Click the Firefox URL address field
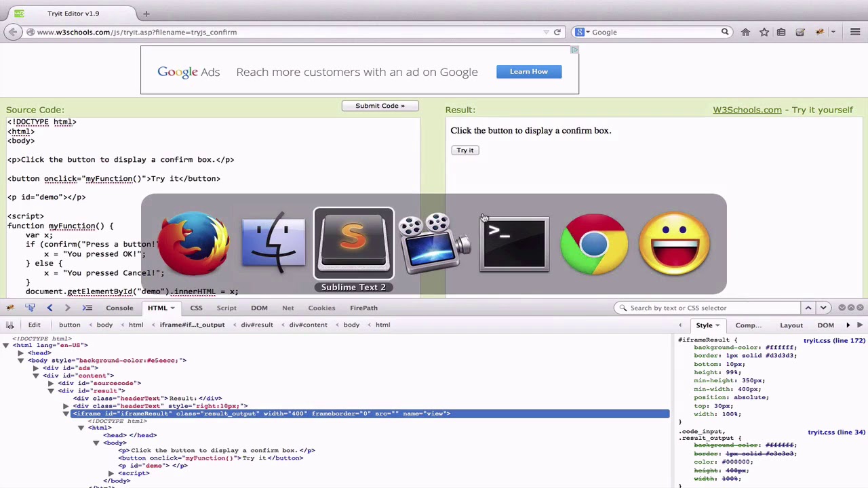Image resolution: width=868 pixels, height=488 pixels. [x=288, y=32]
